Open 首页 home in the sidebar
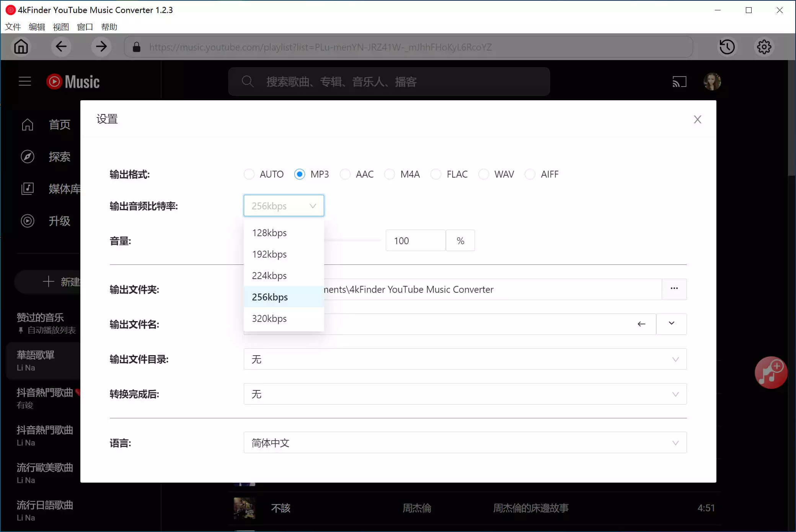Screen dimensions: 796x532 coord(46,125)
